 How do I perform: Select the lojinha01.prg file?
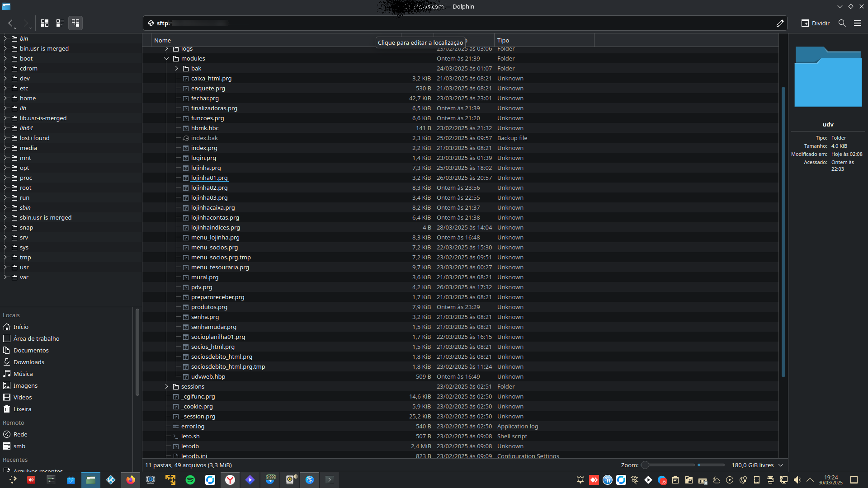[209, 178]
